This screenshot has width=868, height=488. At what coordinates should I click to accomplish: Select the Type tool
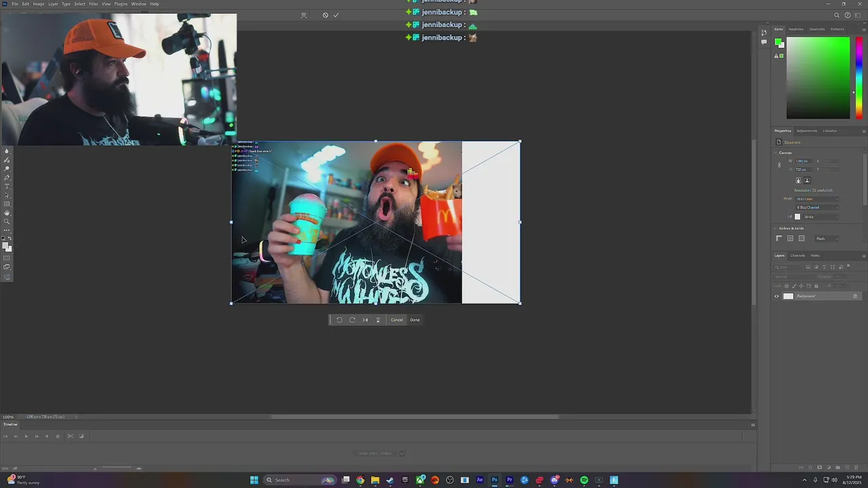[x=7, y=186]
